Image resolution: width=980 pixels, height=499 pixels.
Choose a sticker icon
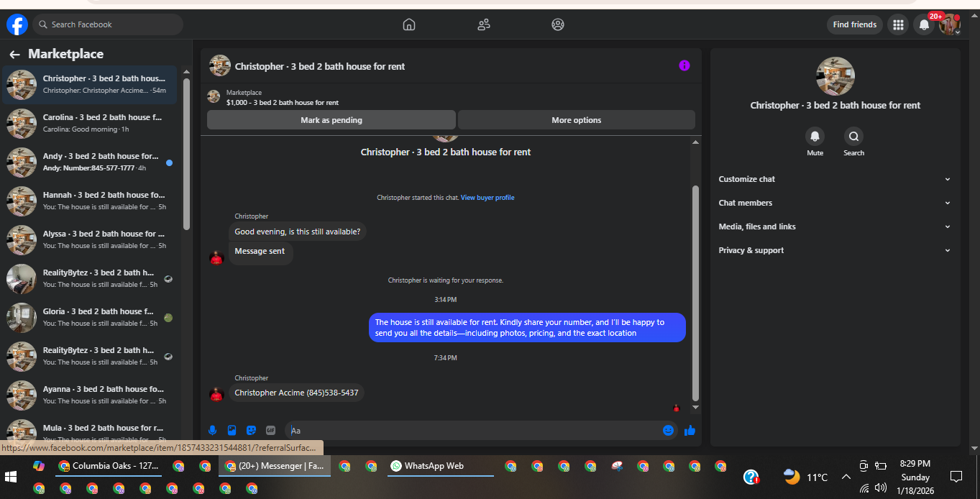point(251,430)
